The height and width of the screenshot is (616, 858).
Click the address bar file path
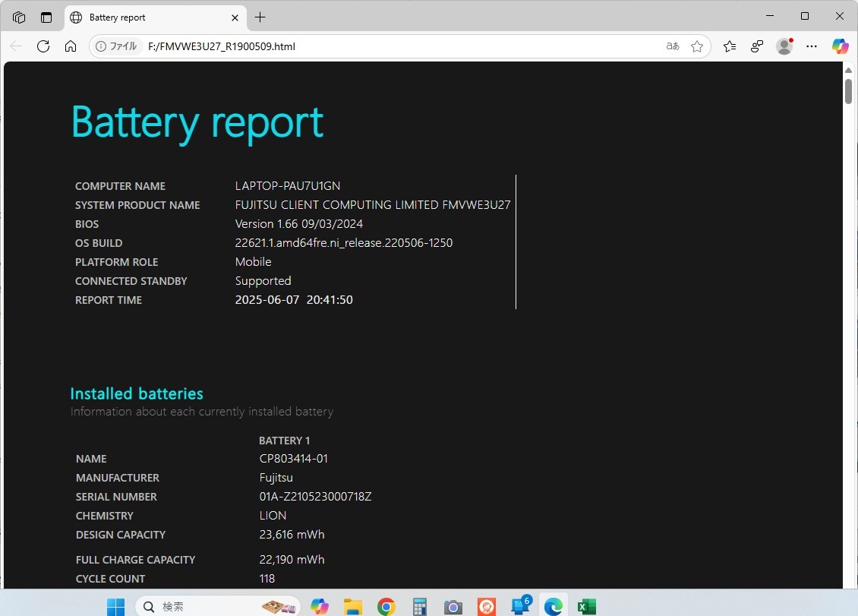[x=222, y=46]
